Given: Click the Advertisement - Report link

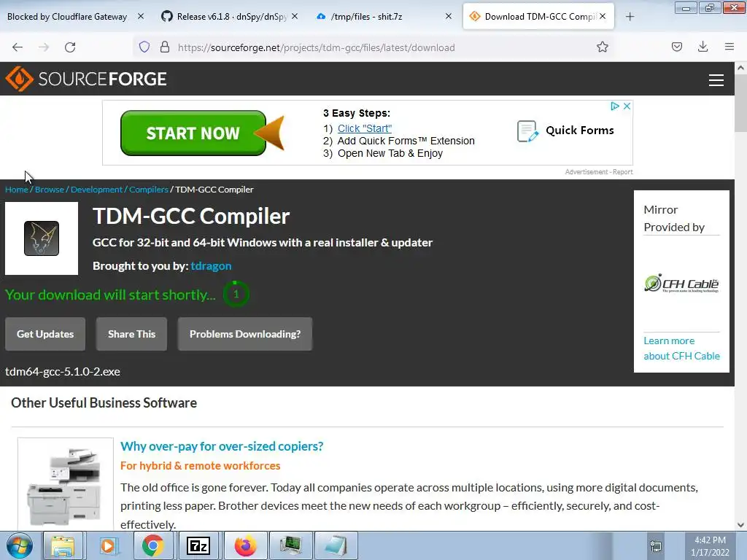Looking at the screenshot, I should click(599, 172).
